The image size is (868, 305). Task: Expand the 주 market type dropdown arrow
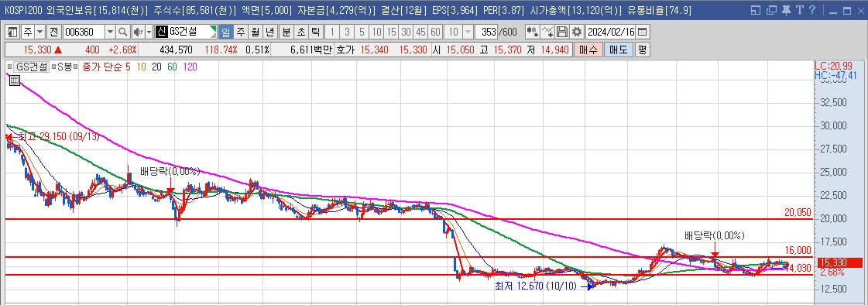(39, 32)
